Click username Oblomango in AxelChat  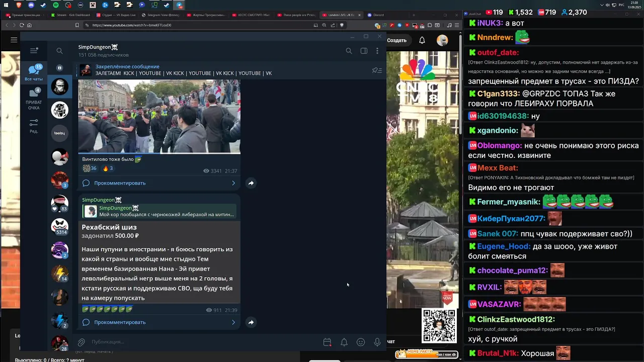[x=499, y=145]
